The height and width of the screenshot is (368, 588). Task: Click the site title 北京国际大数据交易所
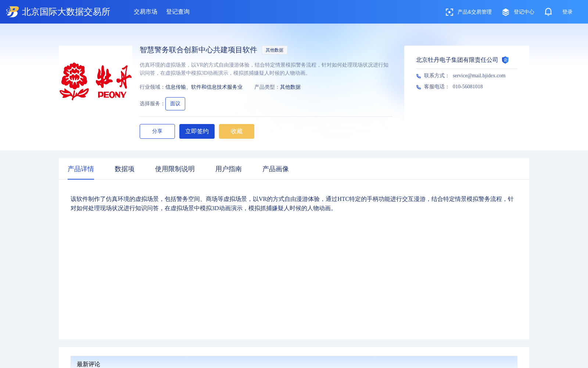click(66, 12)
